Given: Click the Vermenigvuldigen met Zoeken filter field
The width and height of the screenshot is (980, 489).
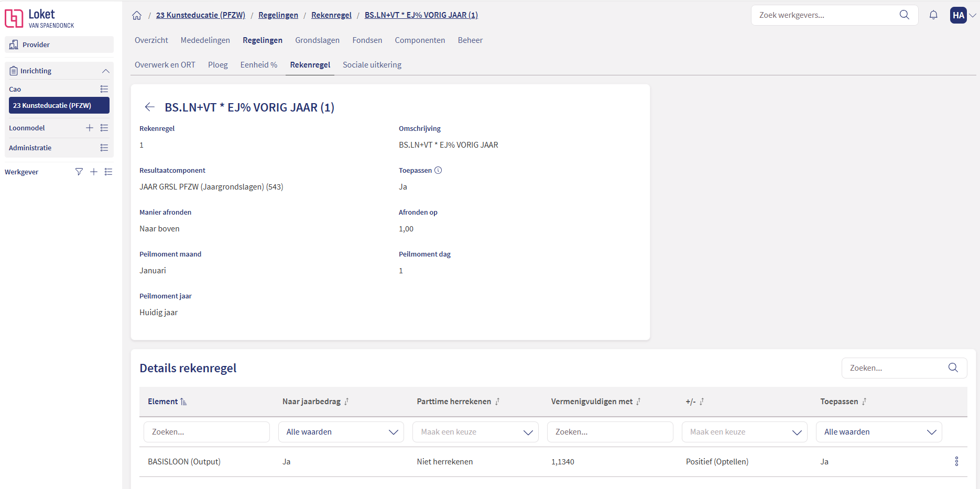Looking at the screenshot, I should [610, 432].
